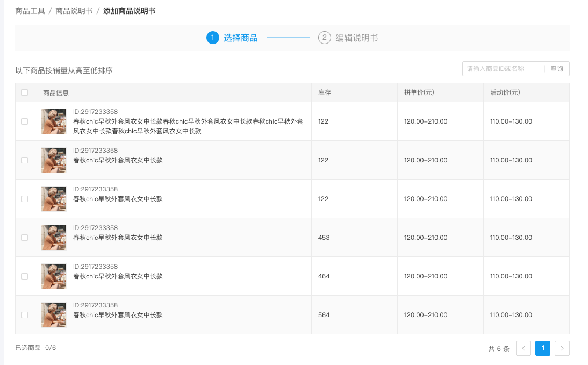Go to next page using right arrow
The height and width of the screenshot is (365, 588).
tap(562, 348)
